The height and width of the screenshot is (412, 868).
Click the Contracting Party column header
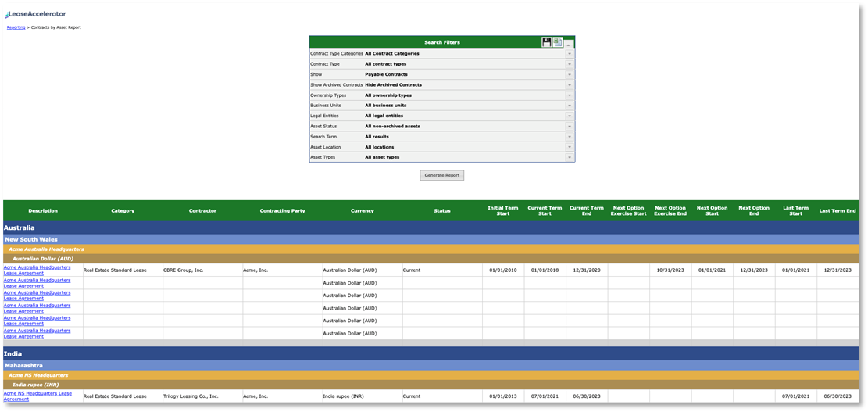click(282, 210)
